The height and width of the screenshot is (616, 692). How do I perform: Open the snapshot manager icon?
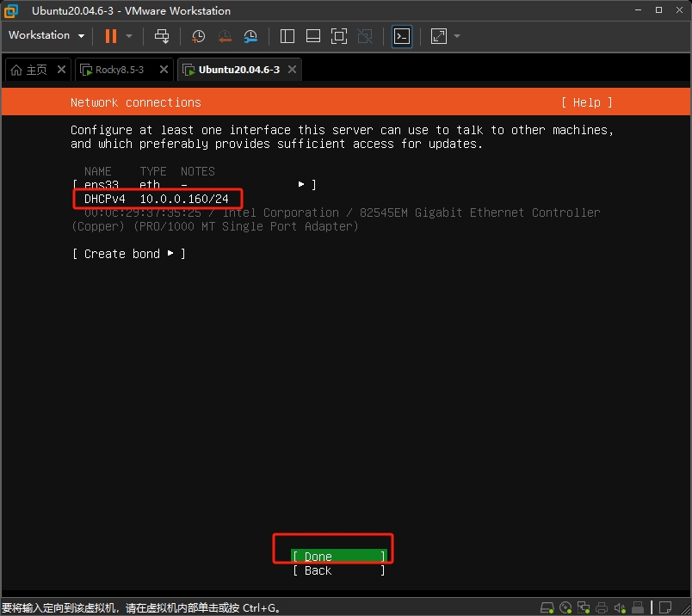tap(250, 36)
